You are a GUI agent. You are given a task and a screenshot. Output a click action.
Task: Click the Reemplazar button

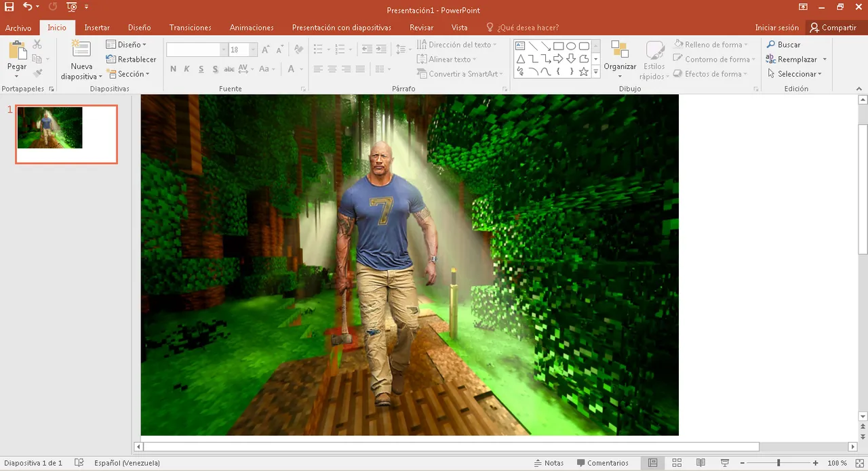point(791,60)
